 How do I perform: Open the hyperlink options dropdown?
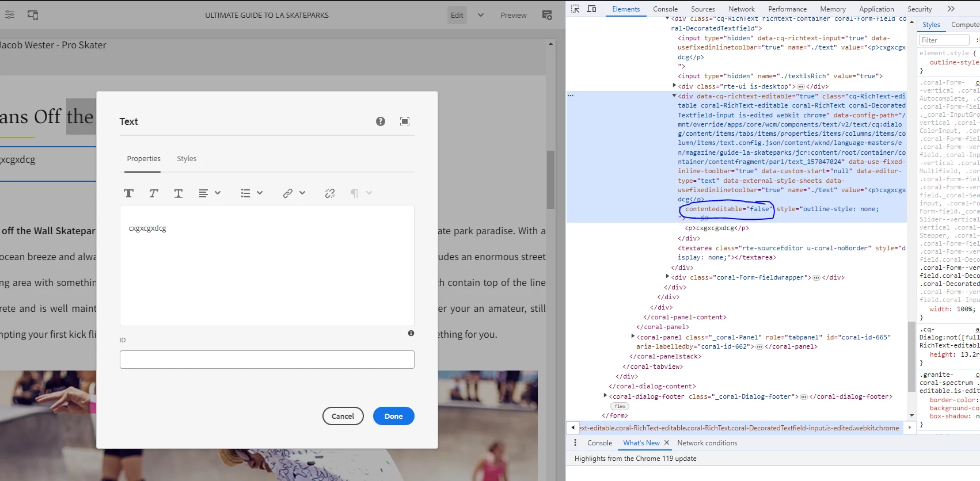click(x=294, y=193)
